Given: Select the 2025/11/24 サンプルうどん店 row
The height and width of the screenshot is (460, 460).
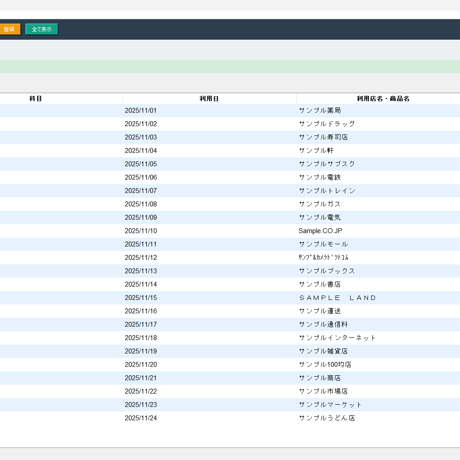Looking at the screenshot, I should point(230,418).
